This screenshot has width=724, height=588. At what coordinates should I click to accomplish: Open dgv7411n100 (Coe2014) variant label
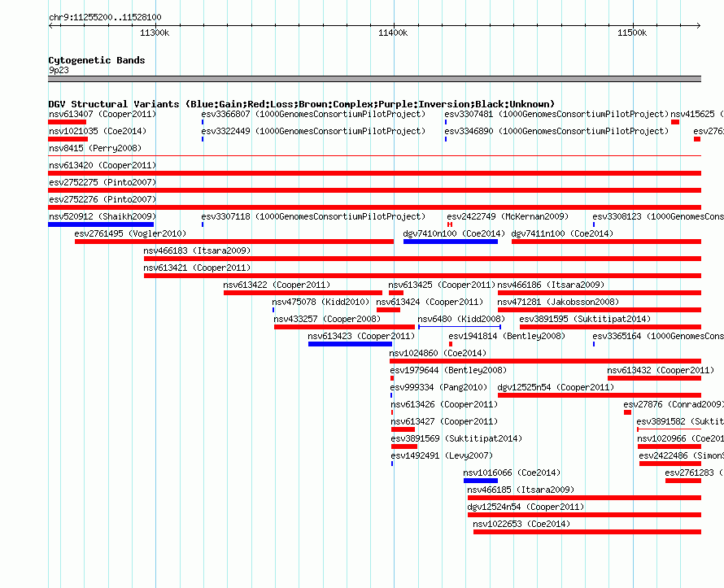562,233
